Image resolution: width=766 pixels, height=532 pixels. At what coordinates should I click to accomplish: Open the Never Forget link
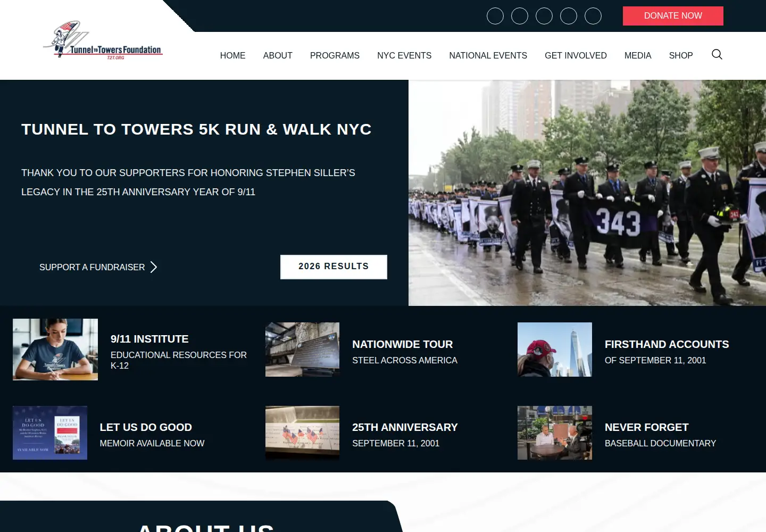click(647, 427)
